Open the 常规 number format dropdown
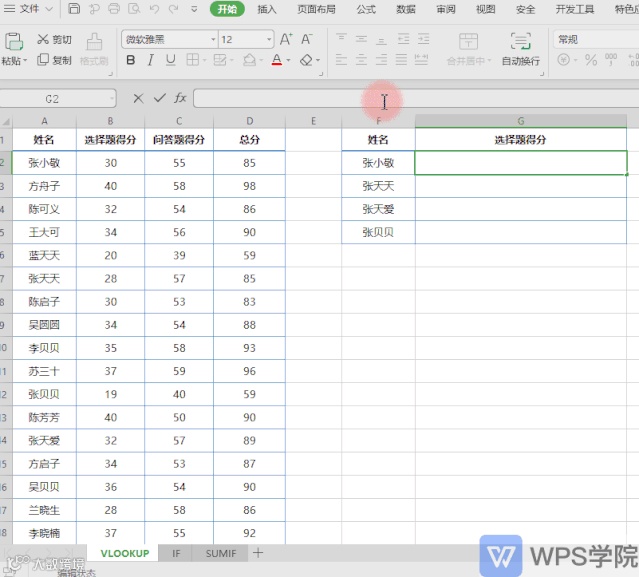Image resolution: width=639 pixels, height=577 pixels. 596,40
